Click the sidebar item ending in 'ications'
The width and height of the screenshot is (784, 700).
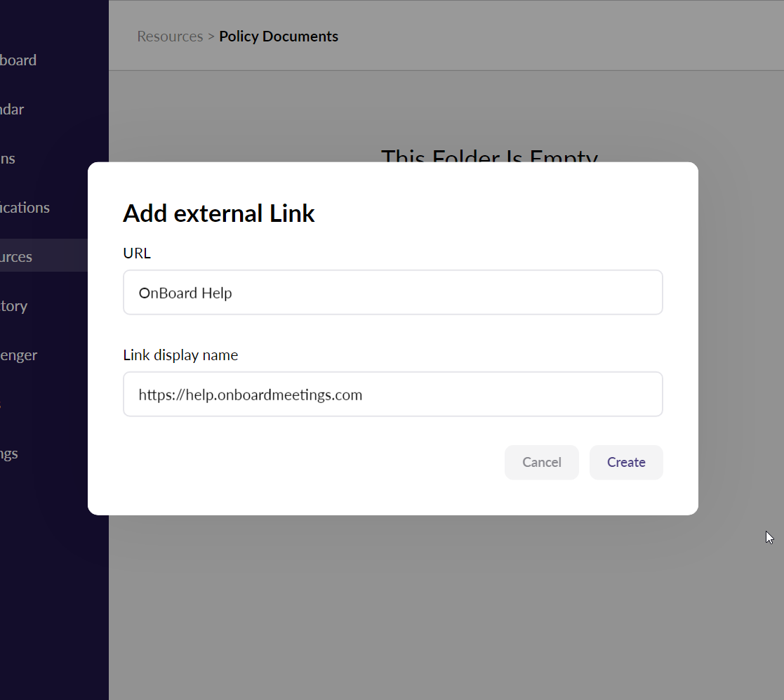tap(25, 208)
